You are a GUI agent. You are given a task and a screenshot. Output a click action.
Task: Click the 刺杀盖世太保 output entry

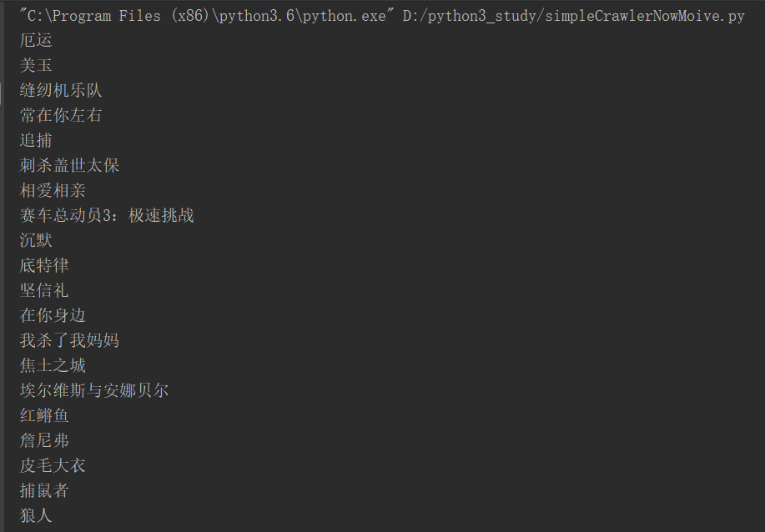point(69,165)
